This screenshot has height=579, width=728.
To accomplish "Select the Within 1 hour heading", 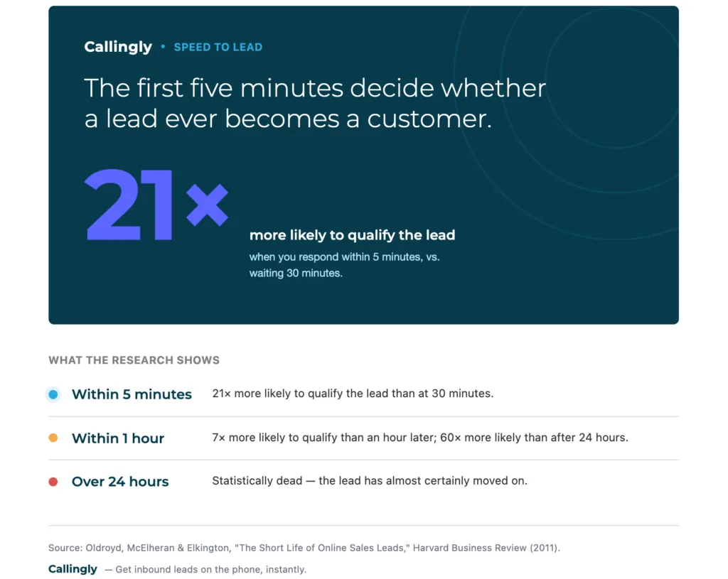I will click(x=118, y=438).
